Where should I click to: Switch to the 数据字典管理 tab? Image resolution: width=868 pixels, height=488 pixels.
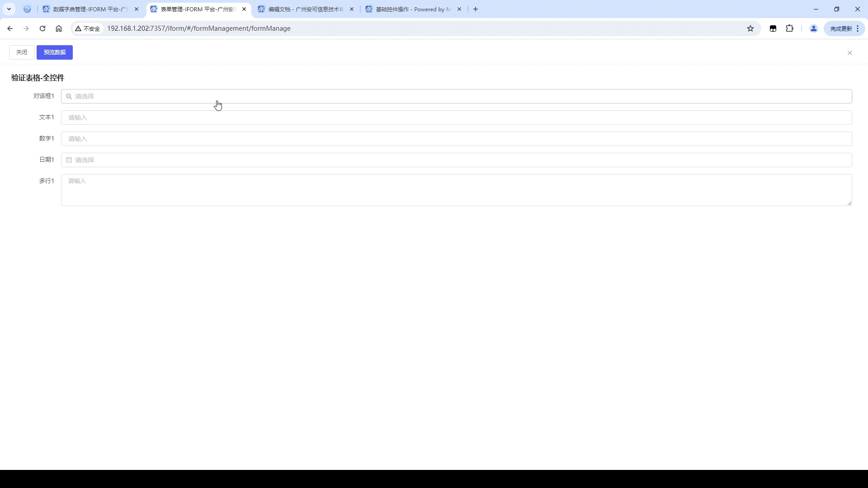90,9
